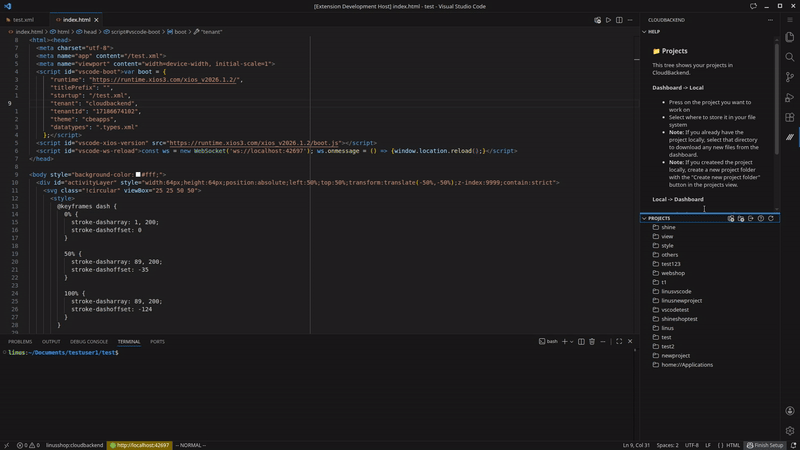The image size is (800, 450).
Task: Add a new terminal with plus icon
Action: 565,341
